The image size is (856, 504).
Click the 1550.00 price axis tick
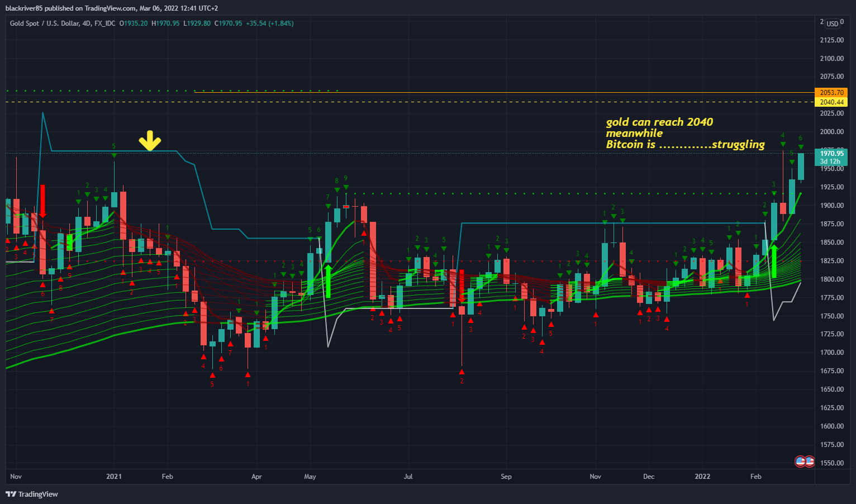click(832, 463)
